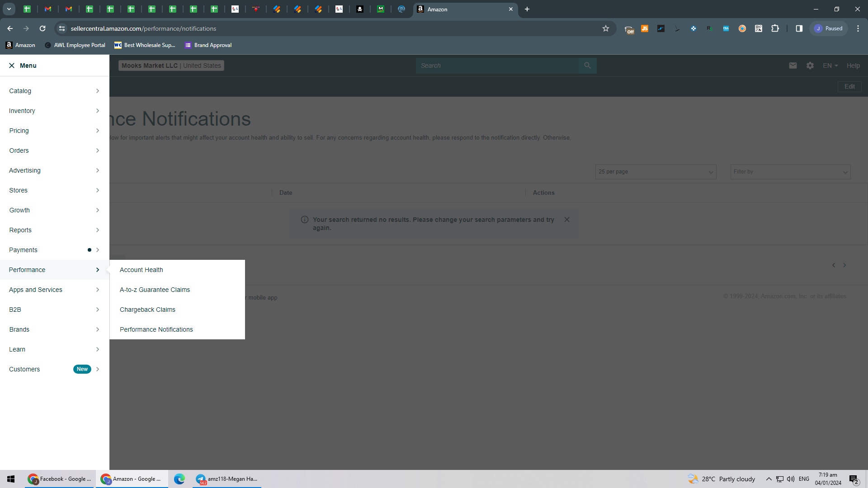This screenshot has width=868, height=488.
Task: Click the browser address bar URL
Action: (143, 28)
